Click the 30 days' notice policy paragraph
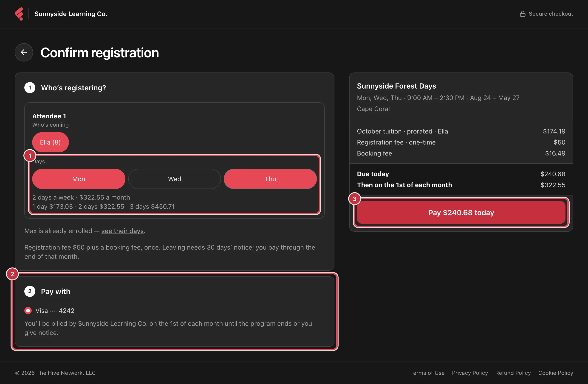 170,252
